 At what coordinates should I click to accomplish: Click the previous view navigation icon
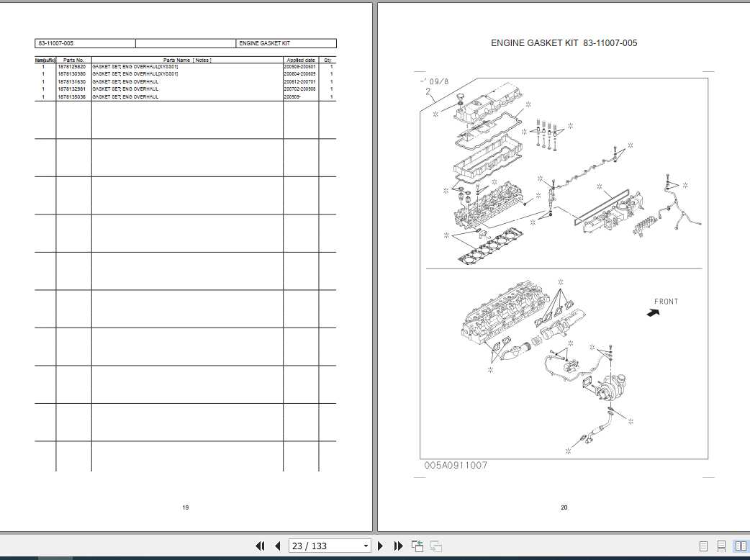[417, 546]
